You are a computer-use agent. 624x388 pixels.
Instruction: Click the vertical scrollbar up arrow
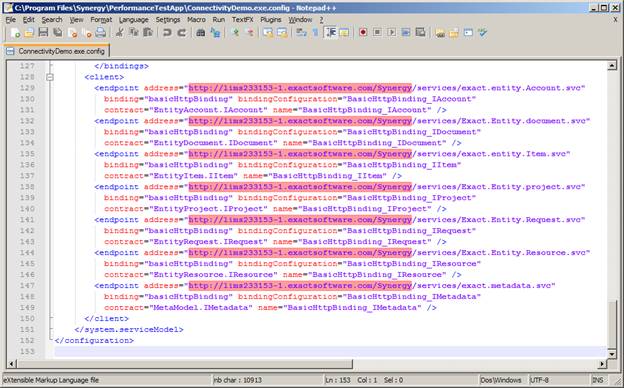point(612,65)
